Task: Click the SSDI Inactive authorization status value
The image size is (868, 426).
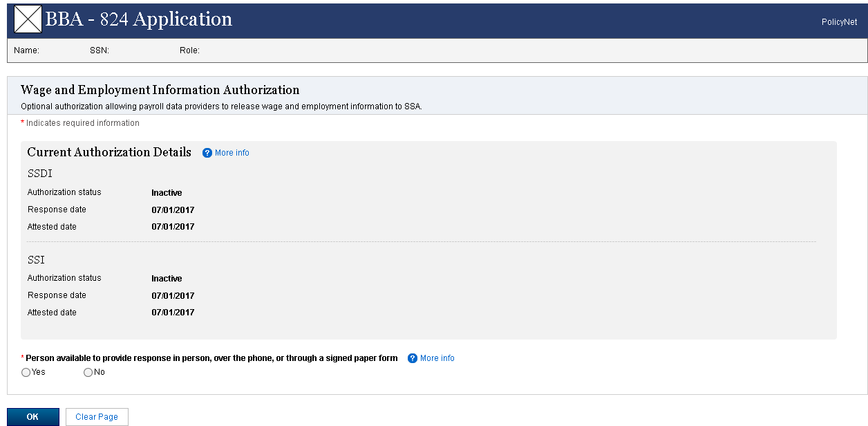Action: (167, 193)
